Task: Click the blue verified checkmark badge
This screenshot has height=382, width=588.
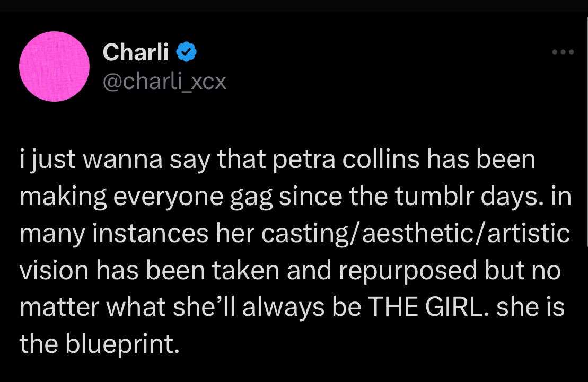Action: point(187,52)
